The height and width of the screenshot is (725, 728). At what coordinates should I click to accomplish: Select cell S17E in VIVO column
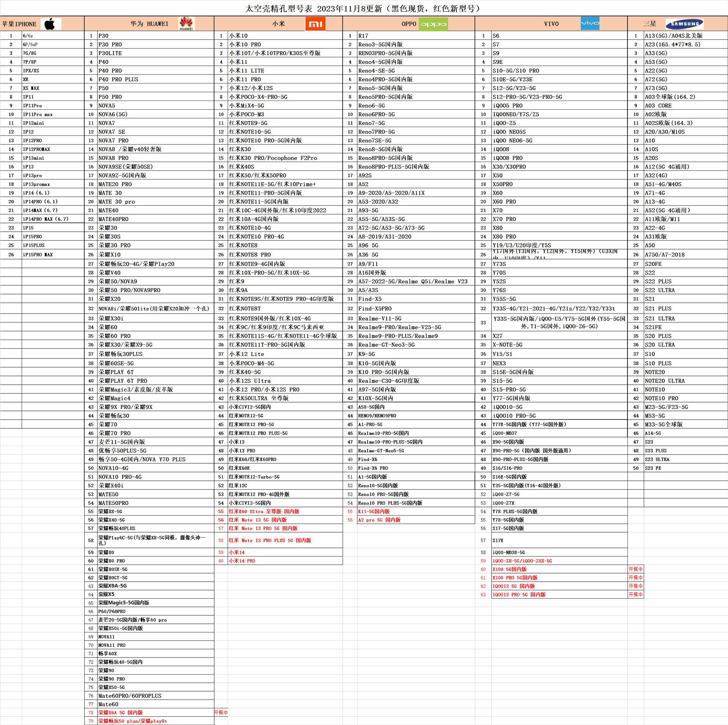pyautogui.click(x=559, y=540)
